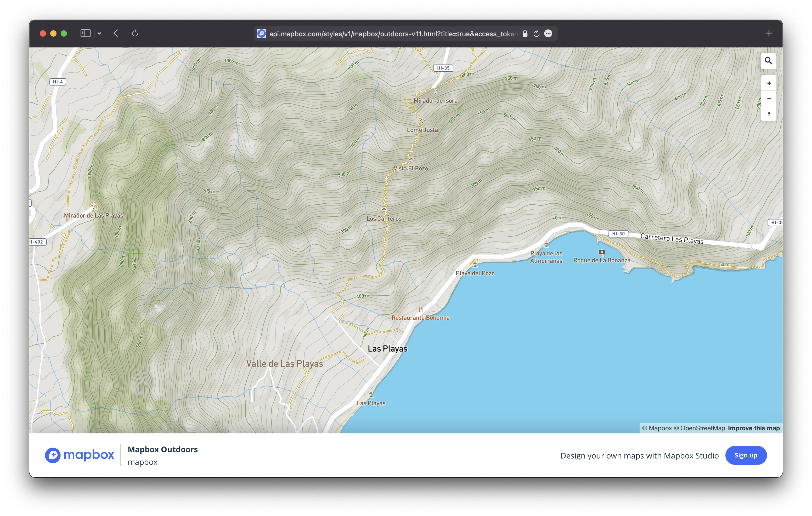This screenshot has height=516, width=812.
Task: Zoom in with the plus control
Action: (769, 83)
